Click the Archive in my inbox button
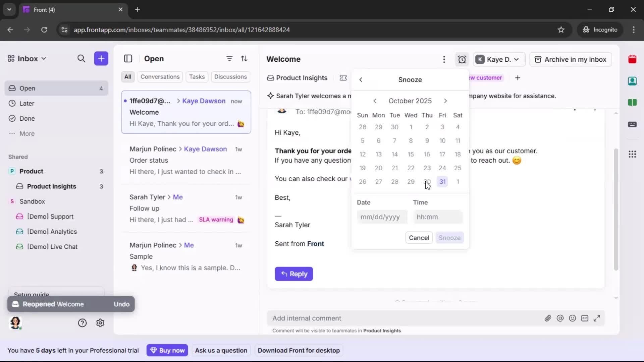This screenshot has width=644, height=362. pyautogui.click(x=571, y=59)
